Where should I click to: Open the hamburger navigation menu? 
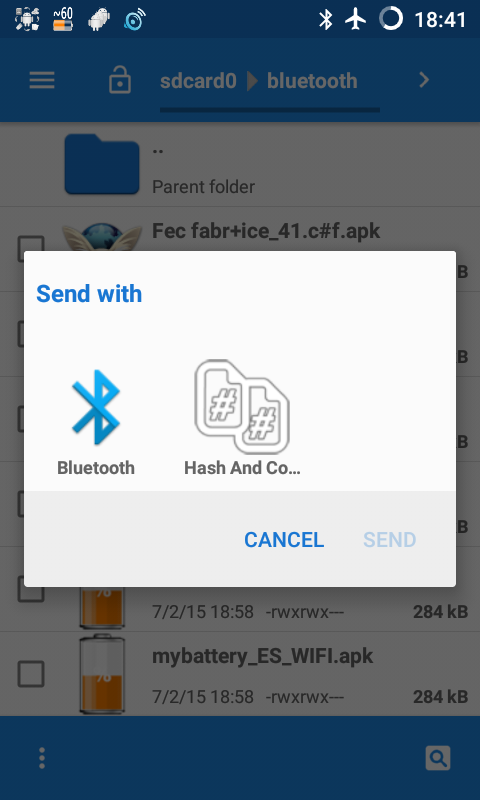[x=42, y=81]
